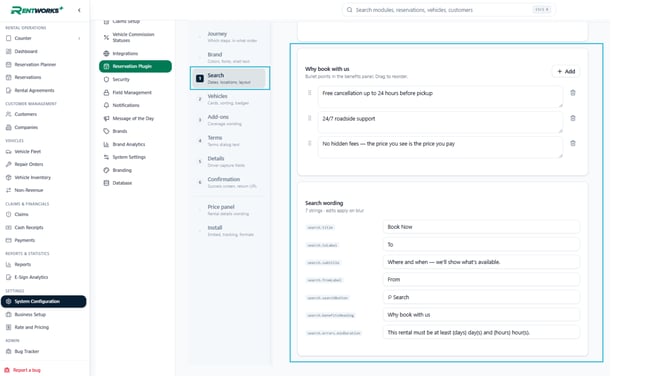This screenshot has height=376, width=670.
Task: Click the Non-Revenue swap icon
Action: tap(9, 190)
